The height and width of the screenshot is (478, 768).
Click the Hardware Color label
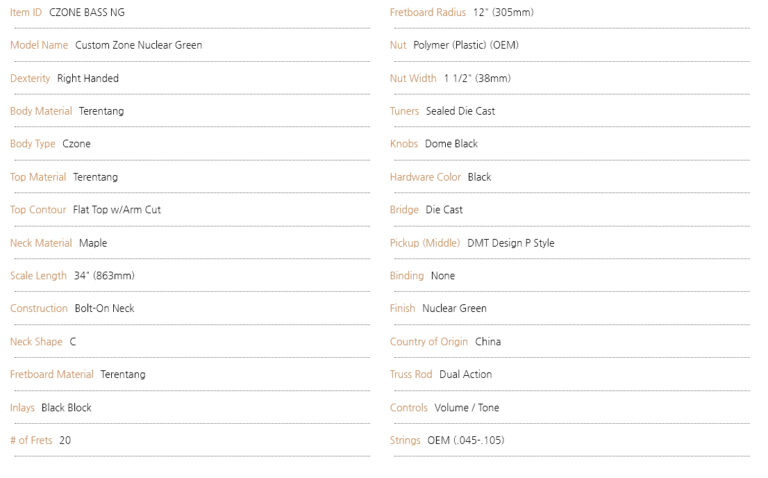tap(425, 177)
